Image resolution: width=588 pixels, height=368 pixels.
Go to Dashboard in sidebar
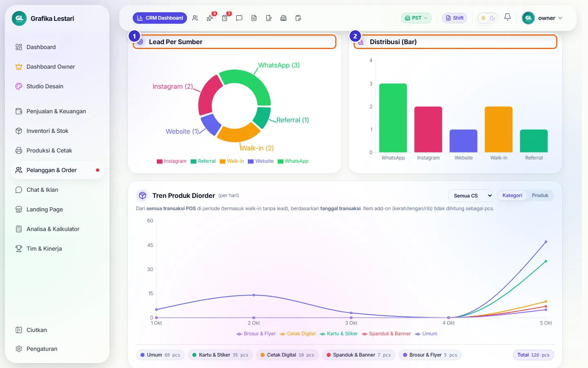tap(57, 47)
